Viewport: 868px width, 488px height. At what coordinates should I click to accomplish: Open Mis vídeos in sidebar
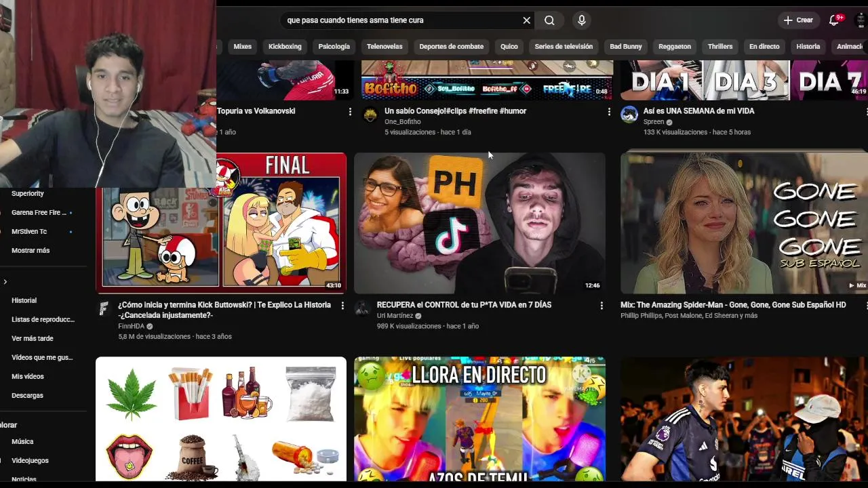point(28,376)
